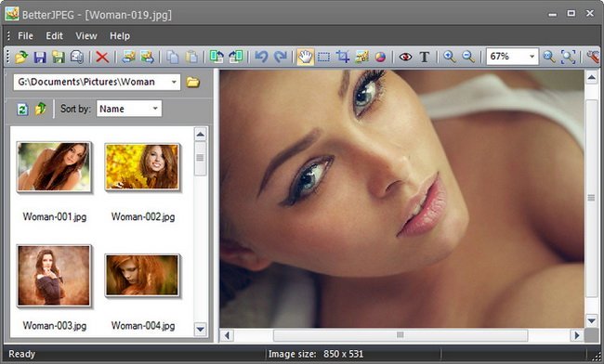Image resolution: width=604 pixels, height=364 pixels.
Task: Click thumbnail list scroll up arrow
Action: click(x=201, y=135)
